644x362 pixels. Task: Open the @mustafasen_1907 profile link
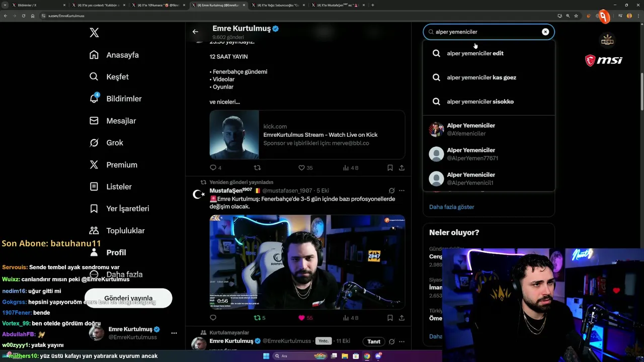click(287, 191)
